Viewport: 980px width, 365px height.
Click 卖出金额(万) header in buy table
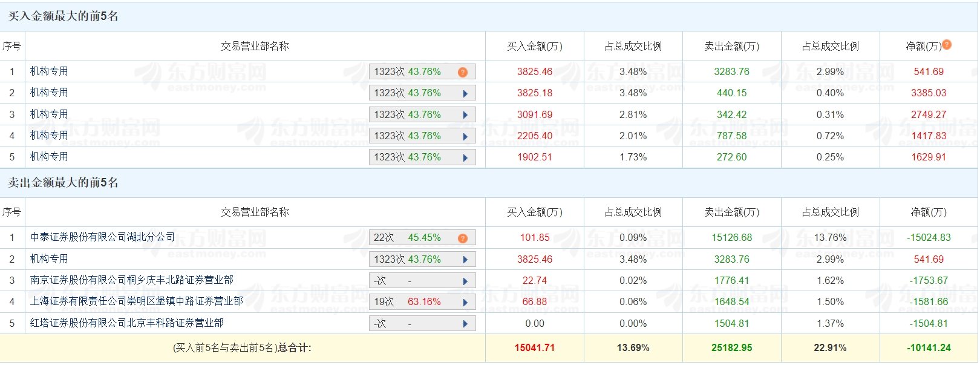(732, 46)
